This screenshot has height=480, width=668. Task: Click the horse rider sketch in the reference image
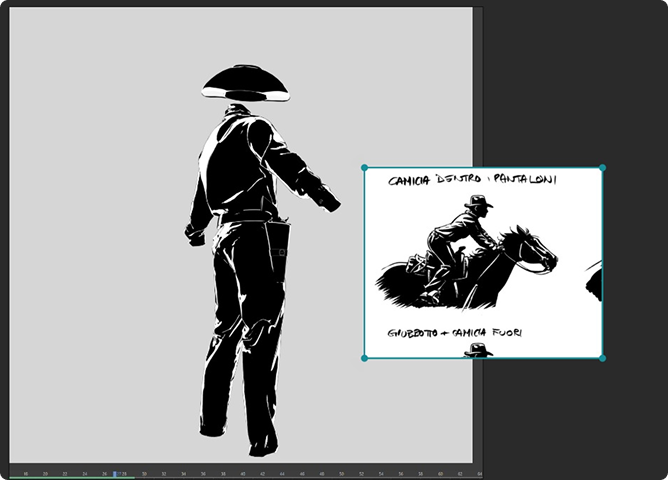tap(462, 242)
